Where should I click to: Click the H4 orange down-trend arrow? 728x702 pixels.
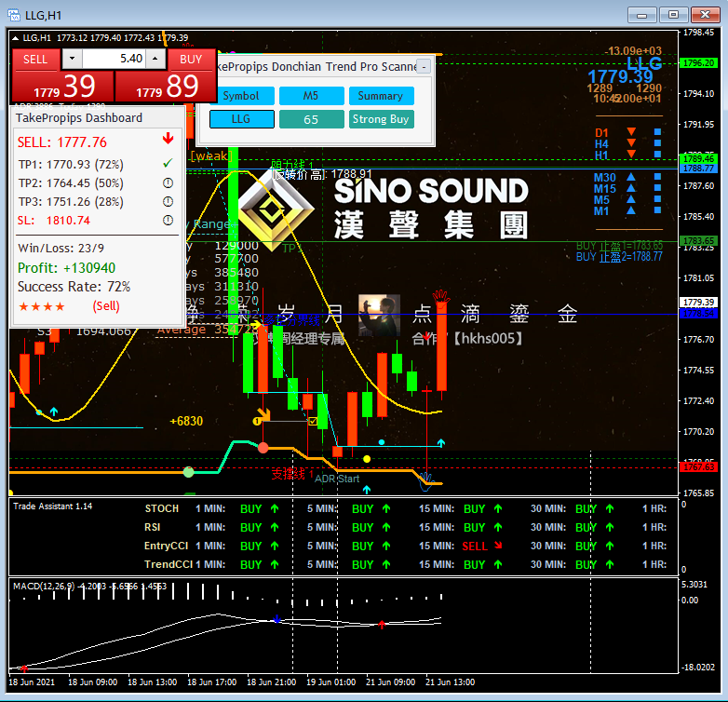pyautogui.click(x=631, y=143)
